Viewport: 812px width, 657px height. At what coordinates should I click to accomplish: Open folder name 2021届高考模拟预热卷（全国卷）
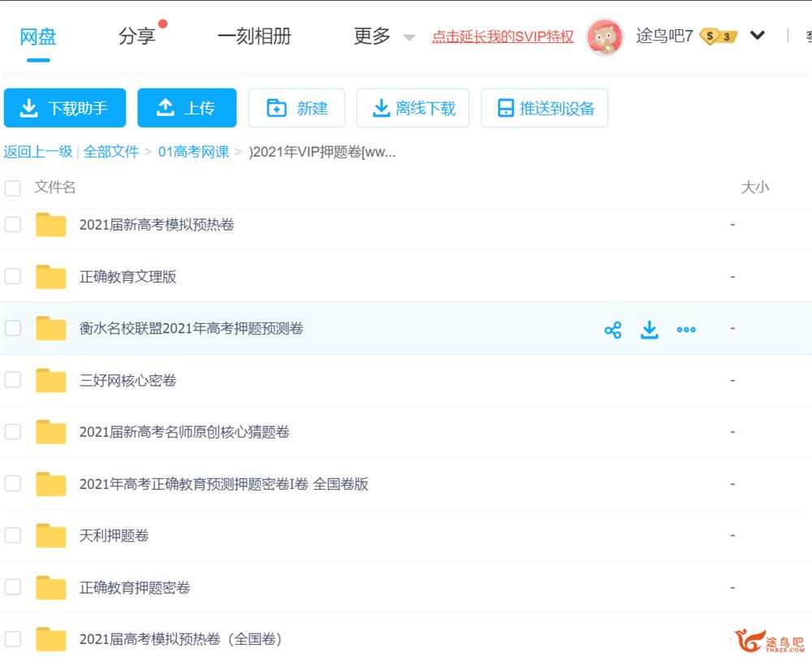pyautogui.click(x=180, y=639)
